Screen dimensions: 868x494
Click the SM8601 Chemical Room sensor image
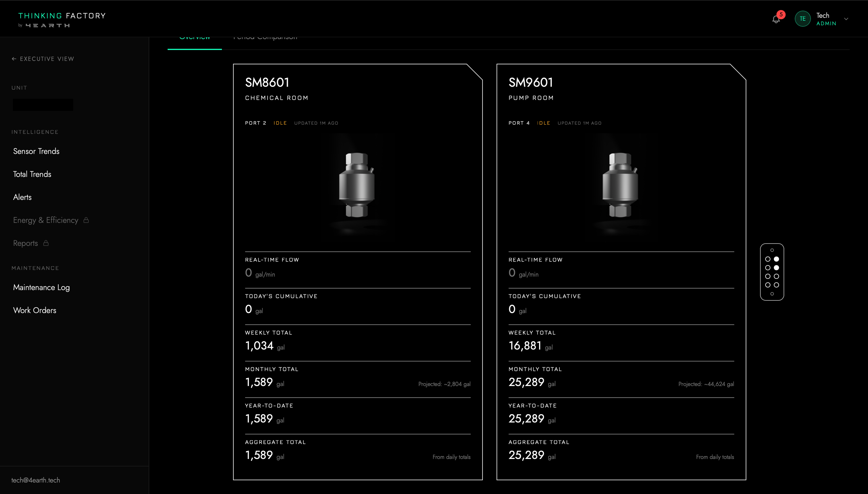357,185
